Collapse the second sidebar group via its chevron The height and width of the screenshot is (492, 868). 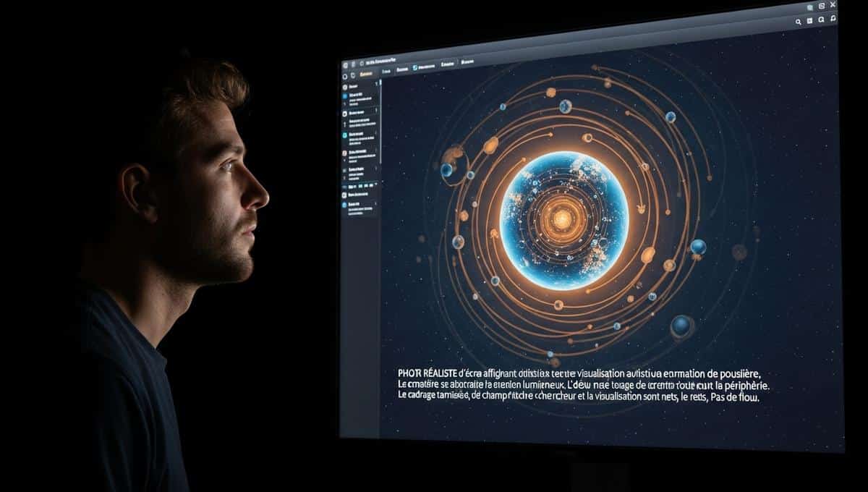[376, 110]
